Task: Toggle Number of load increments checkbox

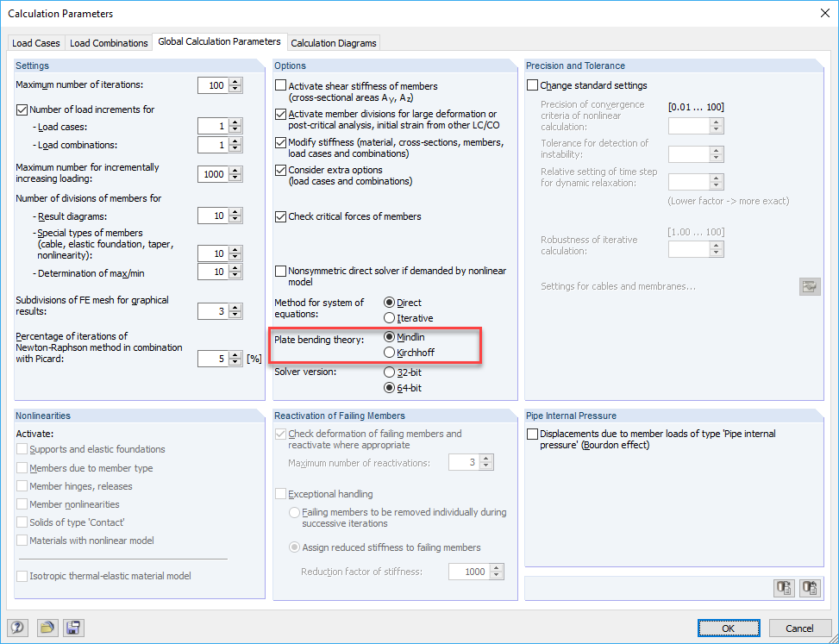Action: point(22,109)
